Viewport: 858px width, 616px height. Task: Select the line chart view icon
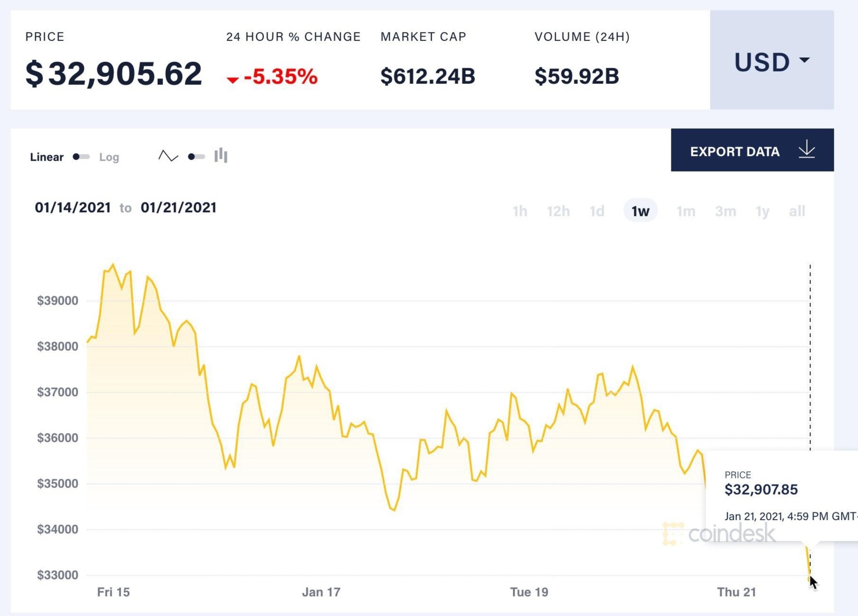click(169, 156)
